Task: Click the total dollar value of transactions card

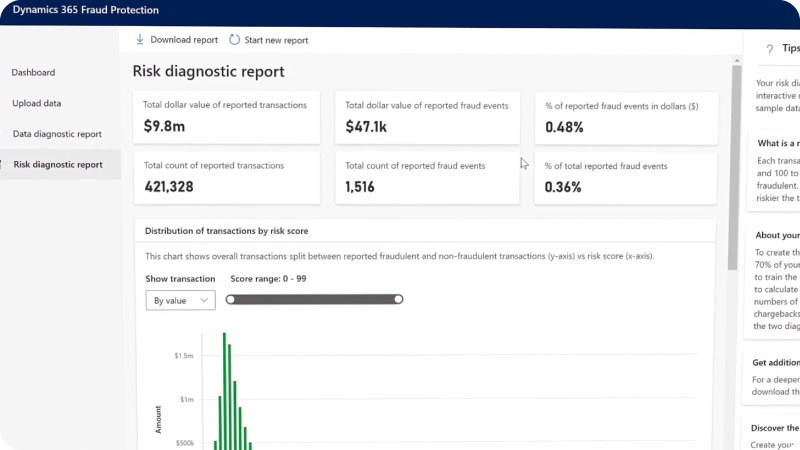Action: click(226, 117)
